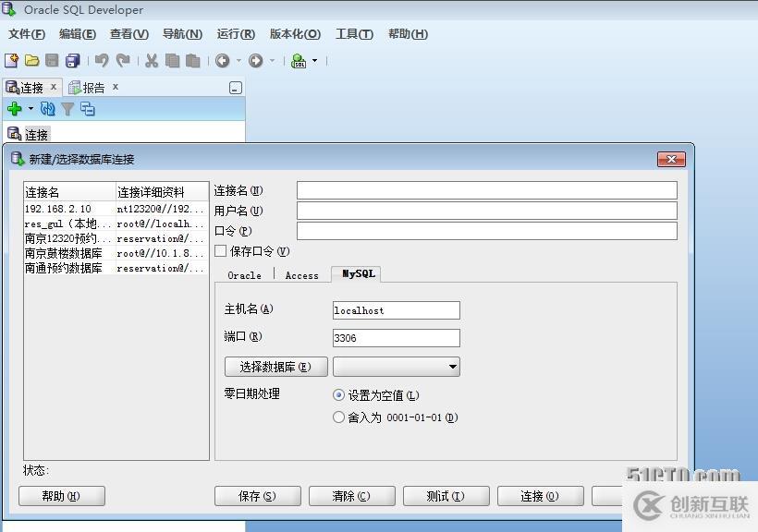Open the database selection dropdown
Screen dimensions: 758x532
click(x=452, y=366)
